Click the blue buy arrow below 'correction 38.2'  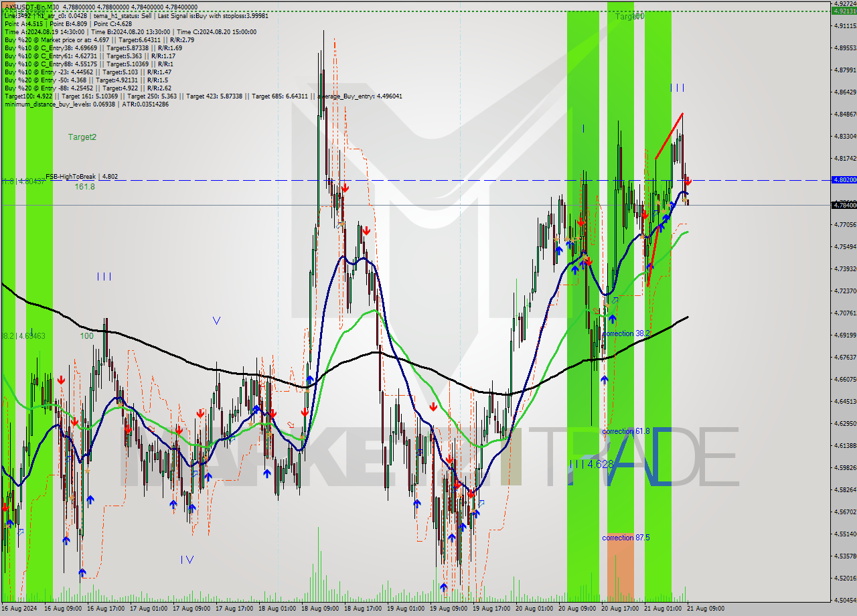(x=604, y=380)
